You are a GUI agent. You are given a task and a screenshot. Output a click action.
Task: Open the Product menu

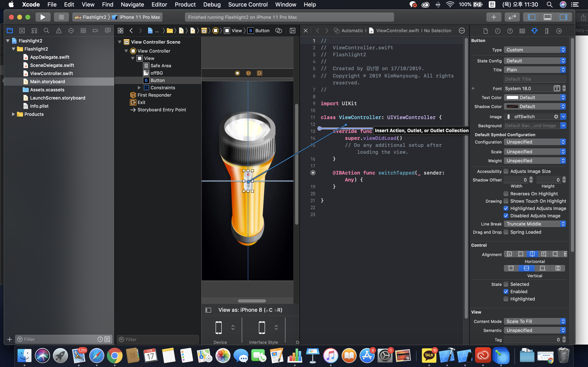pos(185,4)
